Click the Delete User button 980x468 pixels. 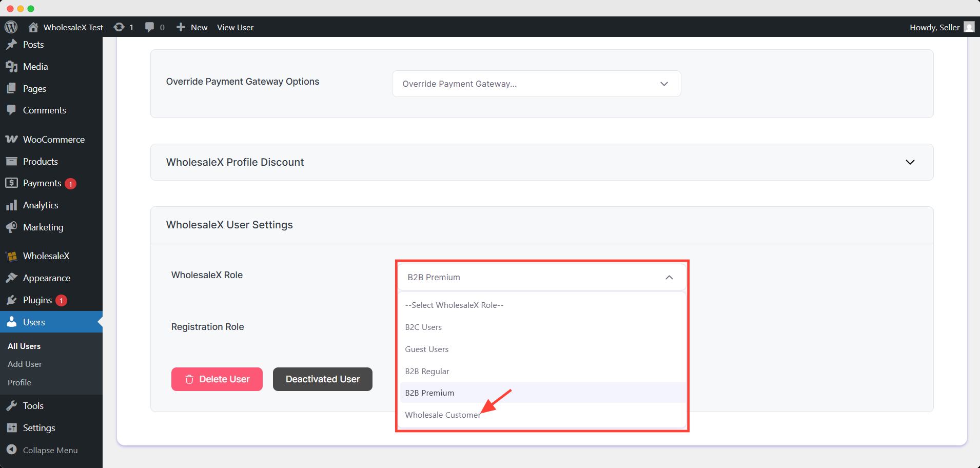point(217,379)
